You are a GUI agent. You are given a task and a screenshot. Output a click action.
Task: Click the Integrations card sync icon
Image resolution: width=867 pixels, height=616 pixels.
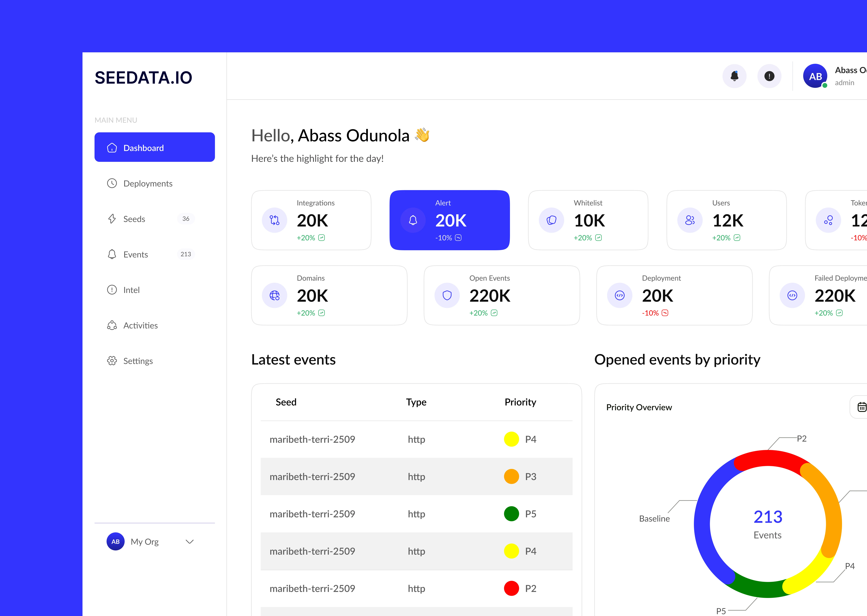tap(274, 220)
